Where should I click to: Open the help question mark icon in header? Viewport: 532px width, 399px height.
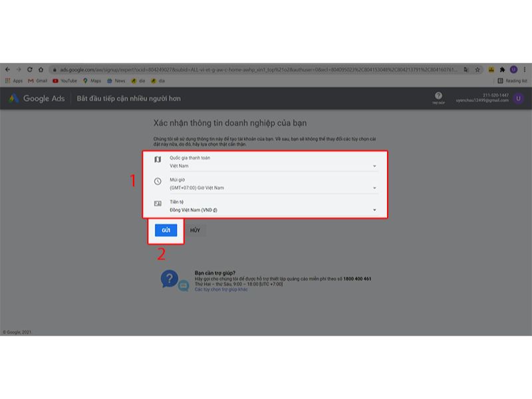(438, 96)
